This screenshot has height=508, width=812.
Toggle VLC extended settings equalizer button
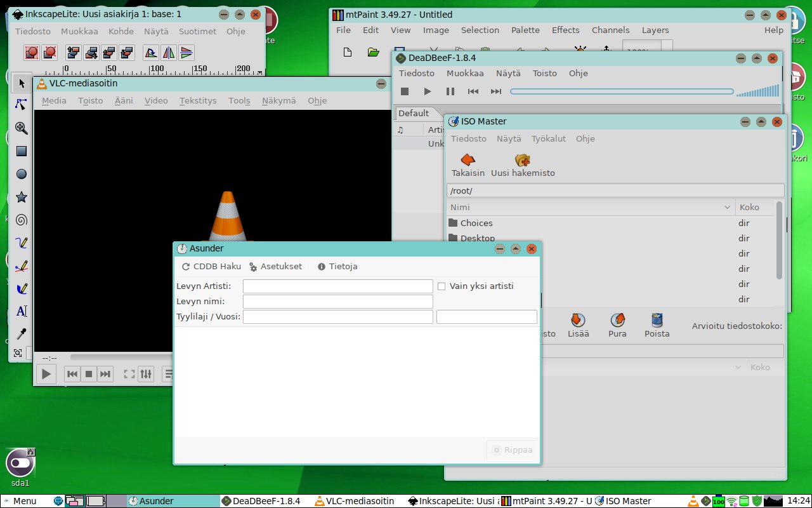(x=146, y=374)
